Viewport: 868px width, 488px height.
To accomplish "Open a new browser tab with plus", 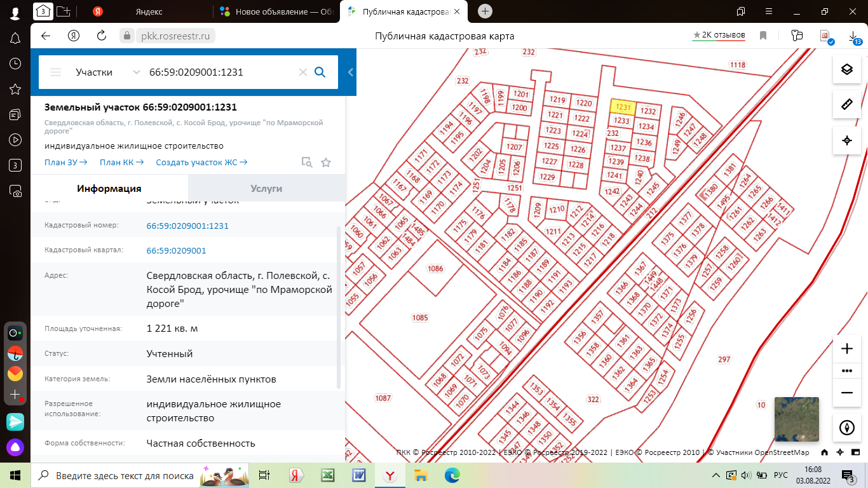I will tap(485, 11).
